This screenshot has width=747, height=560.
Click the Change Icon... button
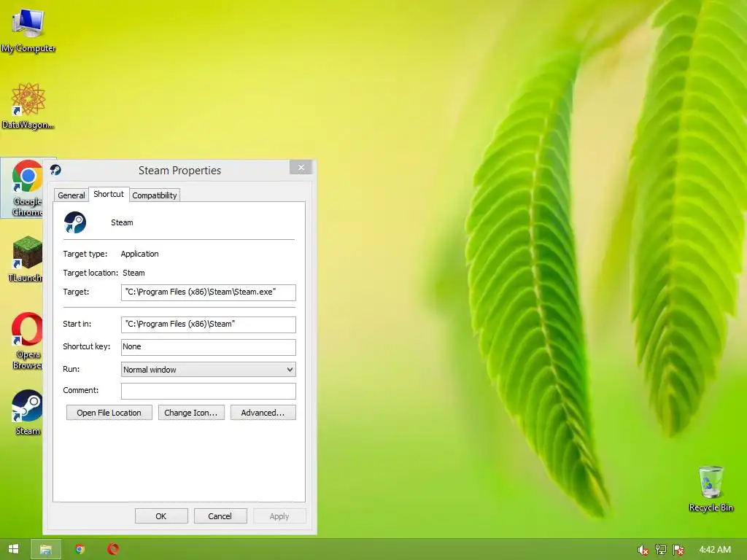(x=191, y=413)
